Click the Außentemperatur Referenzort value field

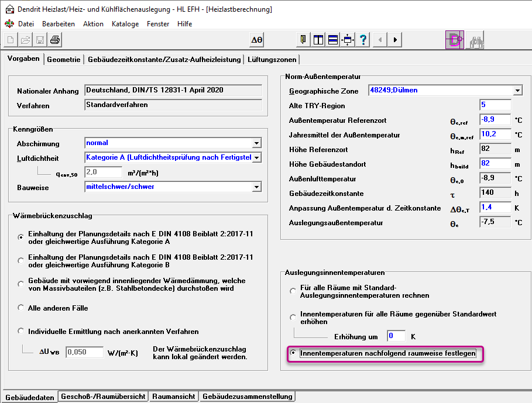pos(495,119)
